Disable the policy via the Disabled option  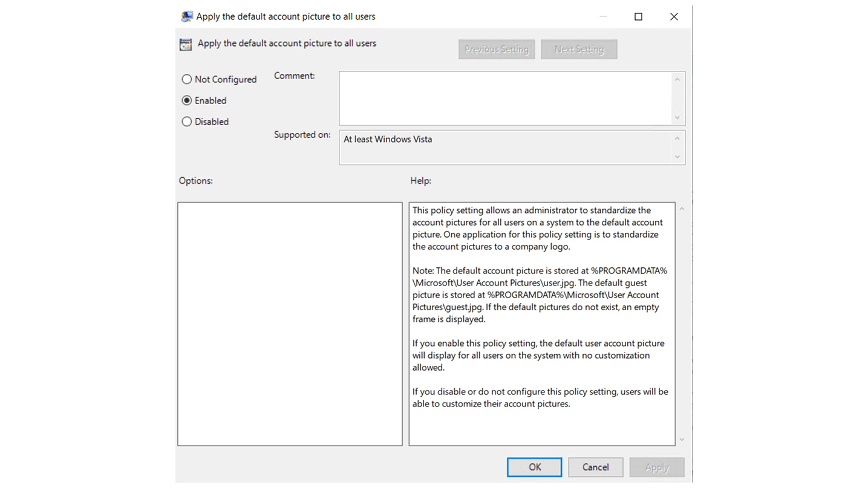click(x=186, y=122)
